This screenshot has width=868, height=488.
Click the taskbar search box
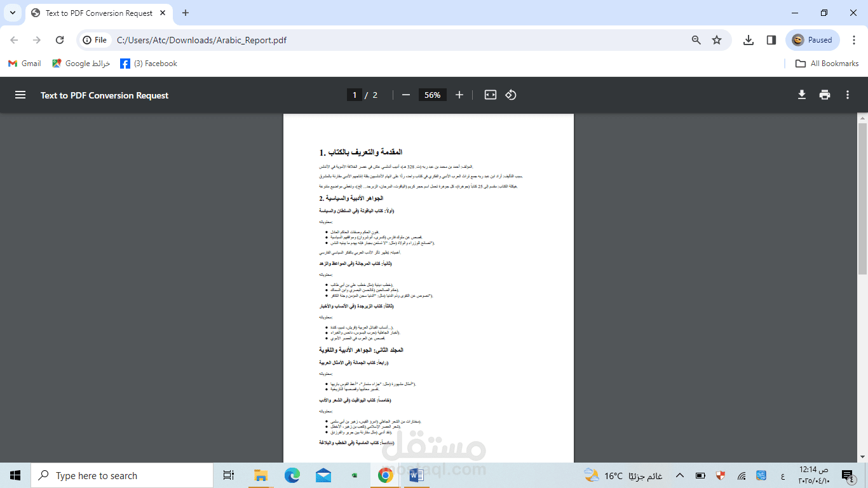coord(121,475)
